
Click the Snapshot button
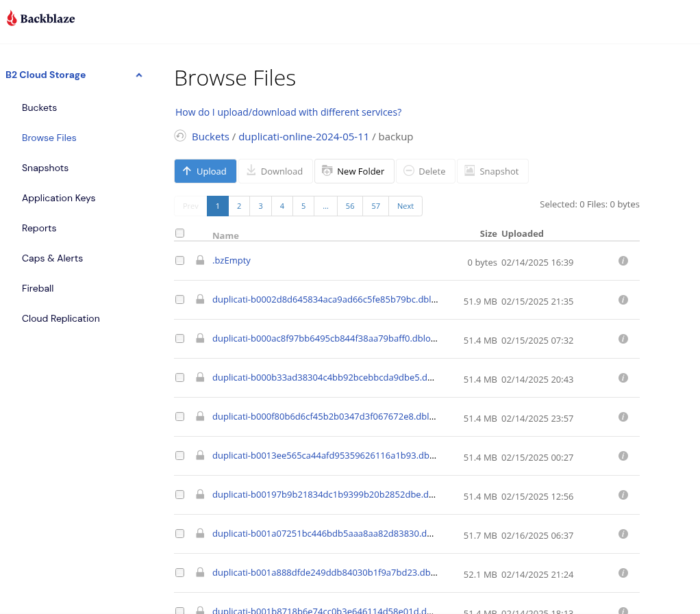click(x=493, y=171)
